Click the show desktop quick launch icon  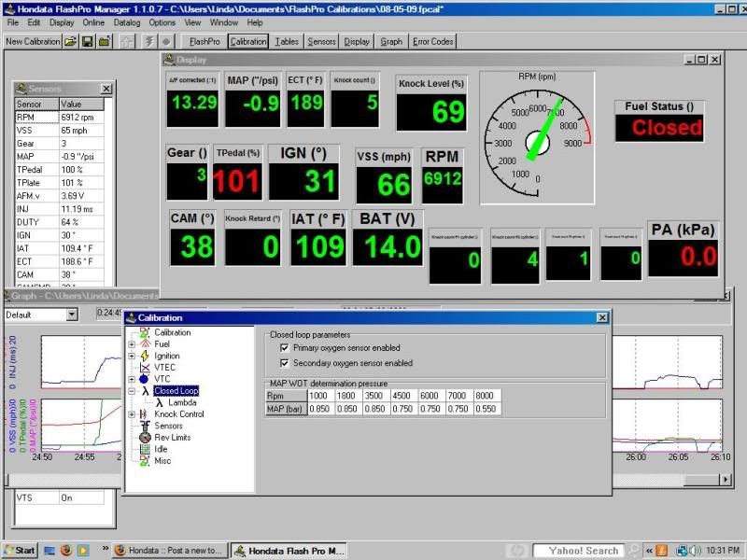49,550
